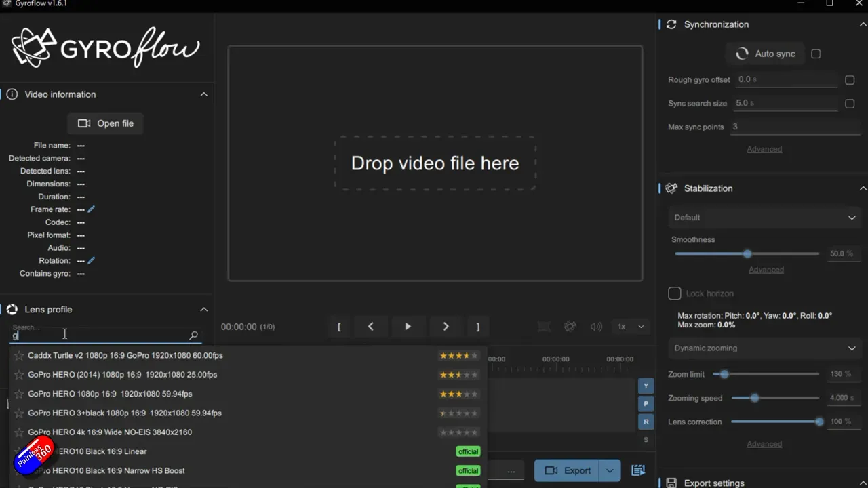
Task: Set trim start with left bracket
Action: pos(339,327)
